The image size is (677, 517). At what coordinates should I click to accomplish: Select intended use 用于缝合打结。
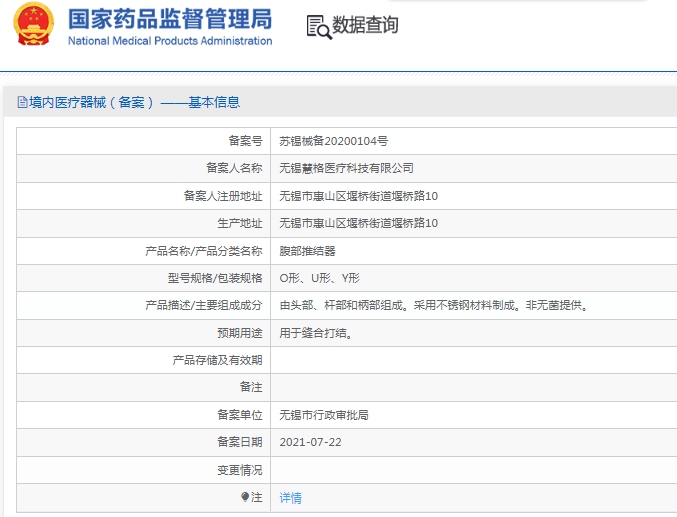(x=316, y=333)
